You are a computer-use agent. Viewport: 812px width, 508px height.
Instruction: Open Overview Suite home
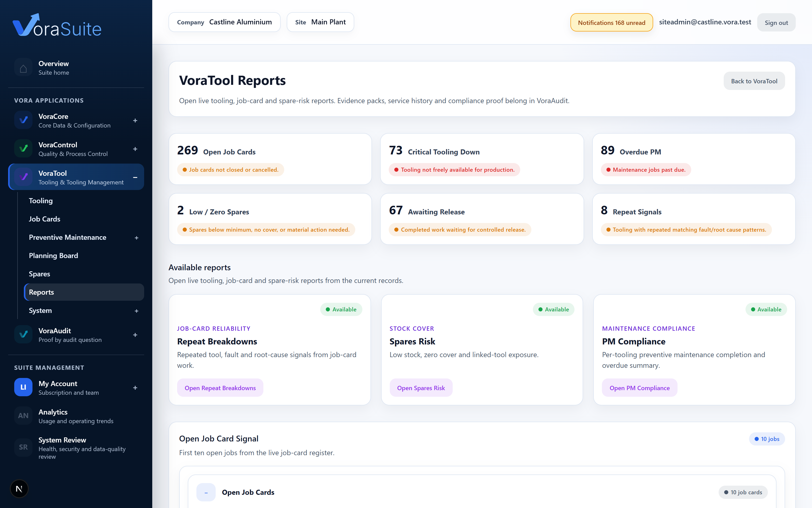point(76,68)
